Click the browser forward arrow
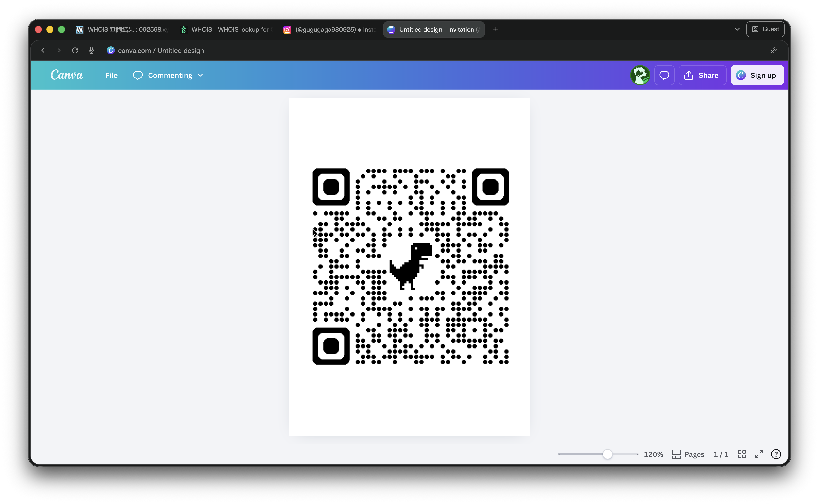819x504 pixels. 59,50
